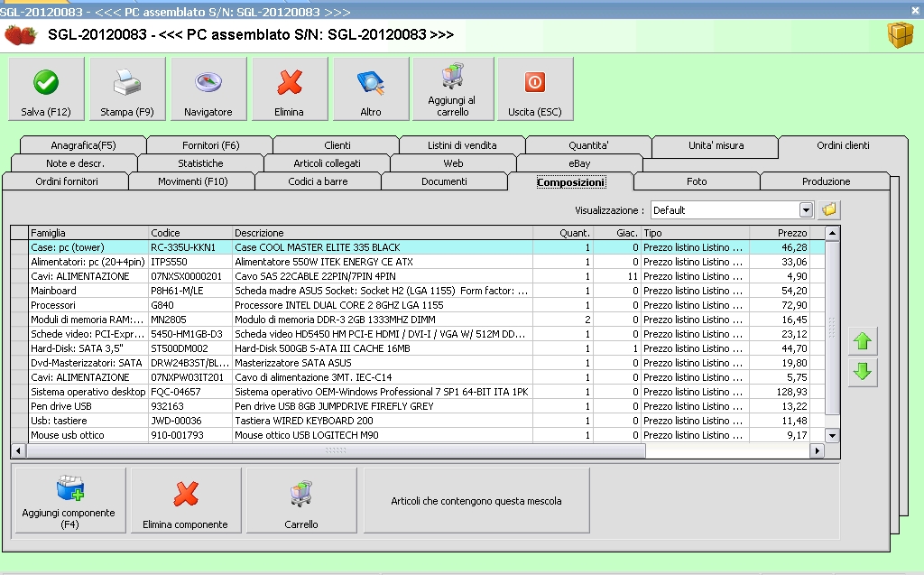Viewport: 924px width, 575px height.
Task: Click the Elimina red X toolbar button
Action: click(x=290, y=89)
